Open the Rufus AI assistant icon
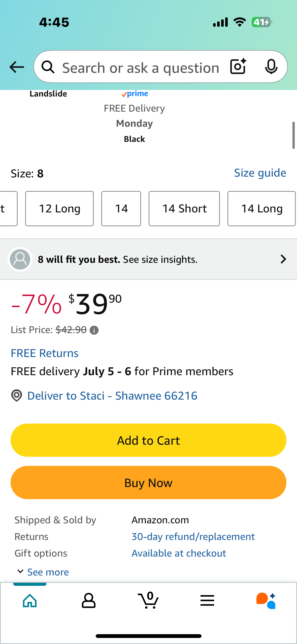Image resolution: width=297 pixels, height=644 pixels. [266, 601]
